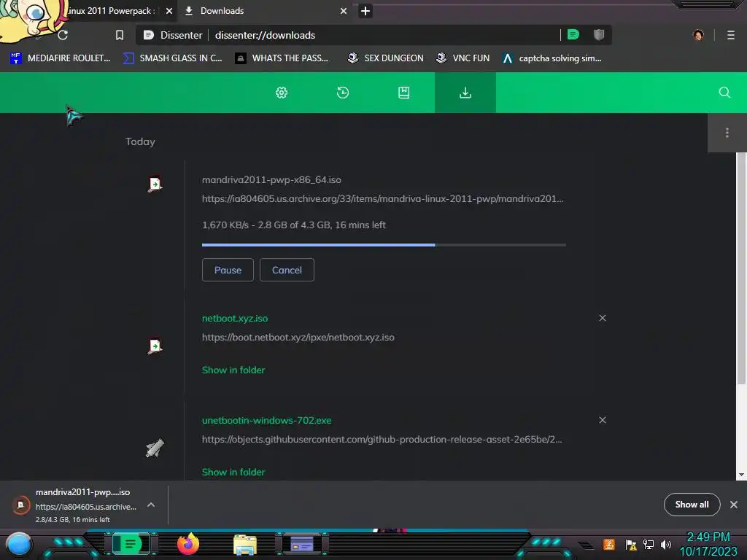Close the Linux 2011 Powerpack tab
This screenshot has width=747, height=560.
tap(169, 11)
